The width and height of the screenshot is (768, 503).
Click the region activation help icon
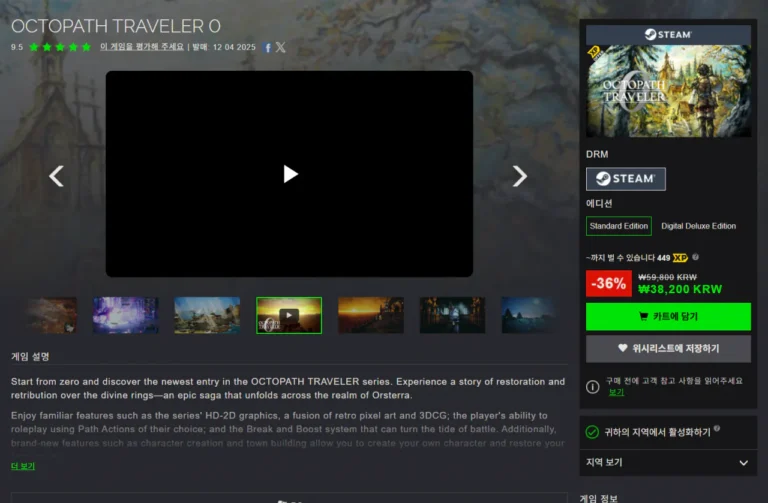[717, 429]
